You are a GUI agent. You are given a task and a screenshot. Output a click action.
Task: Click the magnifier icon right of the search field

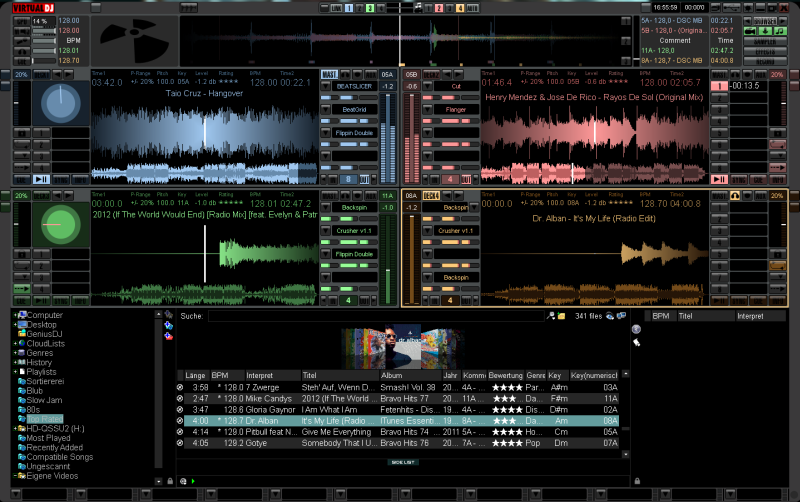(x=551, y=316)
